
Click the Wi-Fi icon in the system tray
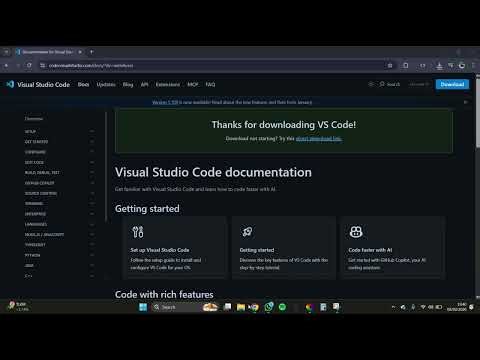423,307
